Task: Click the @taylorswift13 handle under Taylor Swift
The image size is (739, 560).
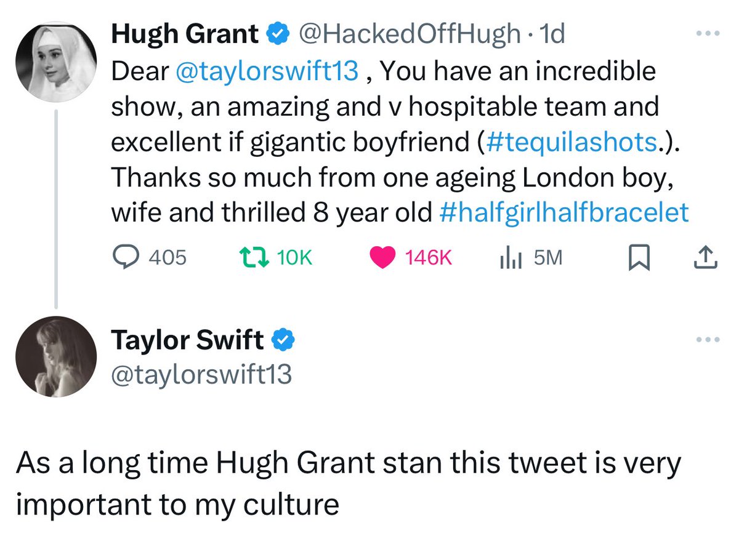Action: pyautogui.click(x=204, y=373)
